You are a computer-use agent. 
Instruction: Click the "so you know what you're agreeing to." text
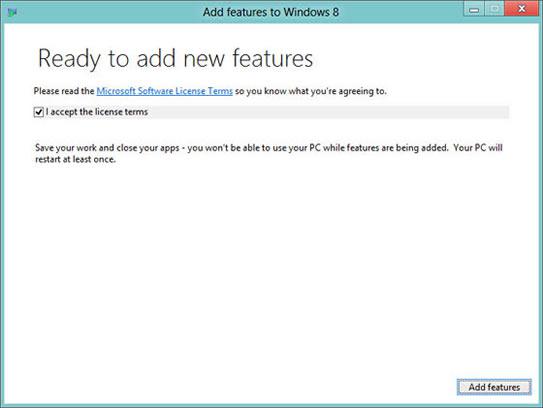pyautogui.click(x=311, y=91)
